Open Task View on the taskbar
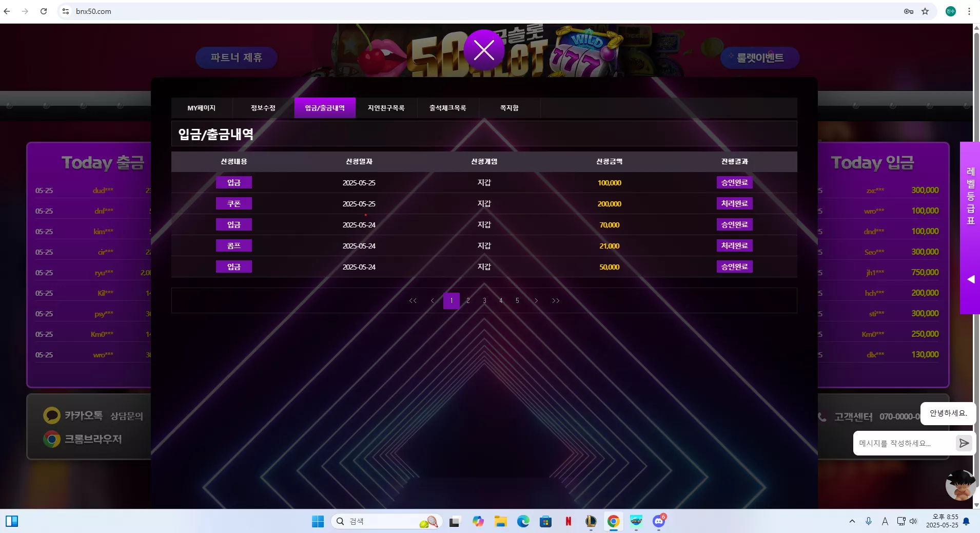Screen dimensions: 980x533 [454, 522]
